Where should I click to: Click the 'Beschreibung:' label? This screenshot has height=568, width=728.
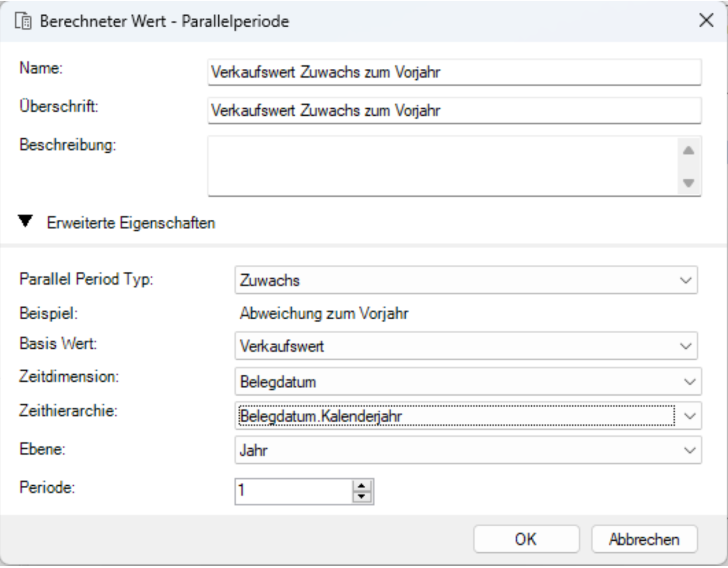tap(68, 145)
